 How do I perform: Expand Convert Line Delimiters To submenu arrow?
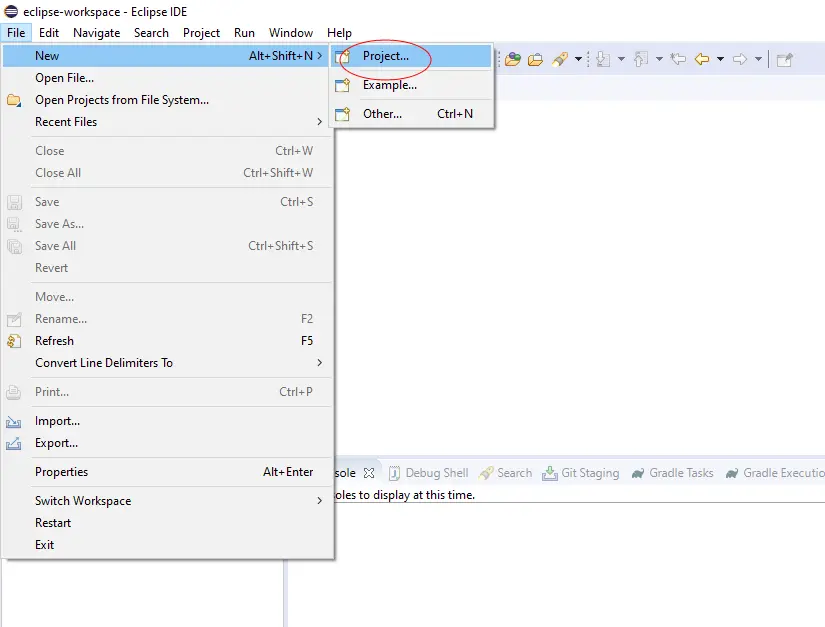pyautogui.click(x=319, y=363)
